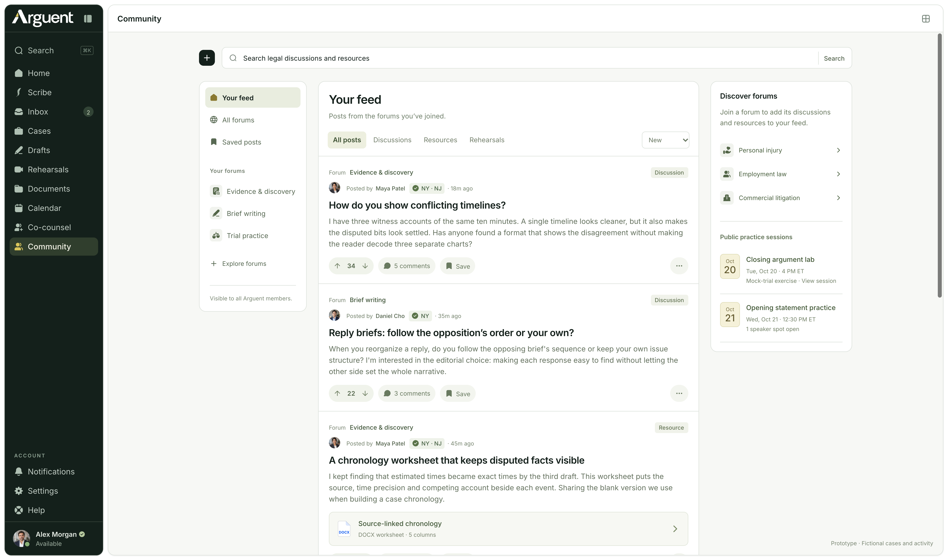Open Notifications under Account
Screen dimensions: 948x560
(54, 471)
